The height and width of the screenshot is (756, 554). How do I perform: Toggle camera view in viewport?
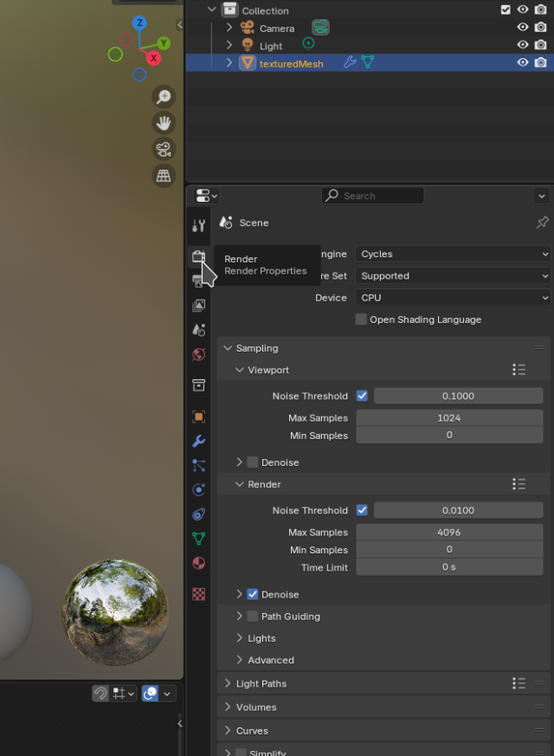pyautogui.click(x=164, y=150)
